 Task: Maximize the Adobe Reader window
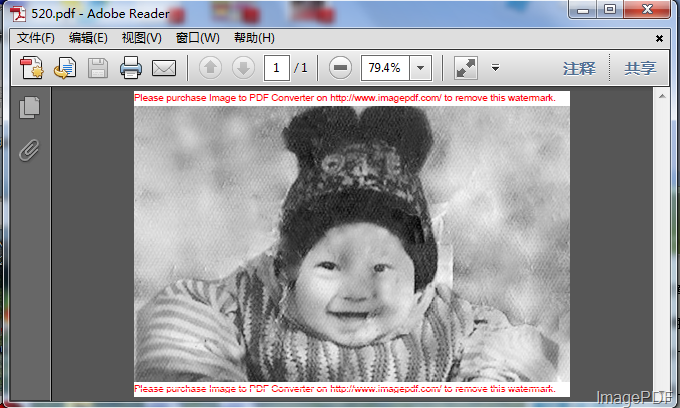[x=610, y=10]
